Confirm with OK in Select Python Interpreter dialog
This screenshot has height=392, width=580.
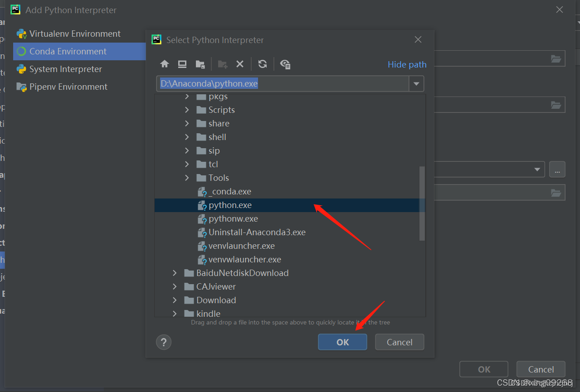coord(342,342)
